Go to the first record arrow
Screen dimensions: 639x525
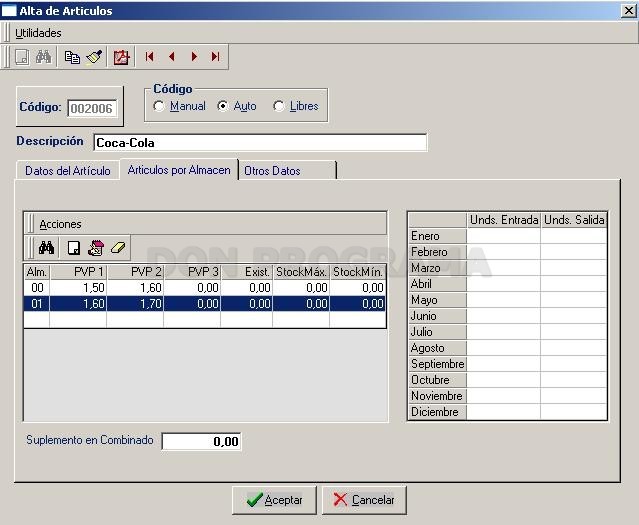point(149,57)
